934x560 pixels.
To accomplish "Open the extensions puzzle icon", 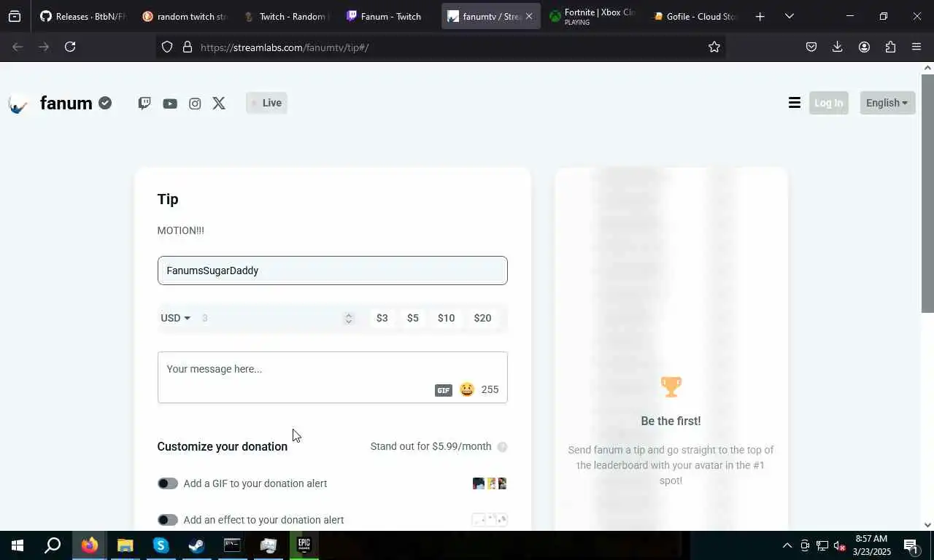I will pyautogui.click(x=890, y=47).
